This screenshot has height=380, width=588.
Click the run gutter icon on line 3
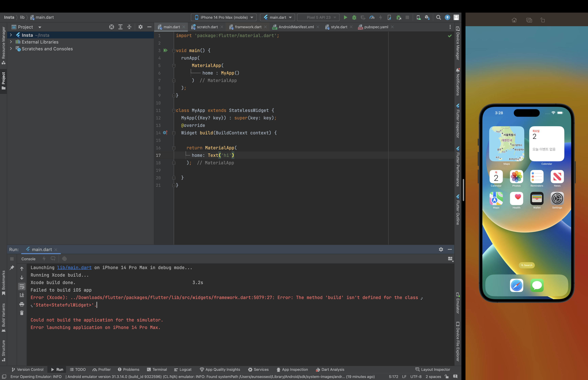[166, 51]
